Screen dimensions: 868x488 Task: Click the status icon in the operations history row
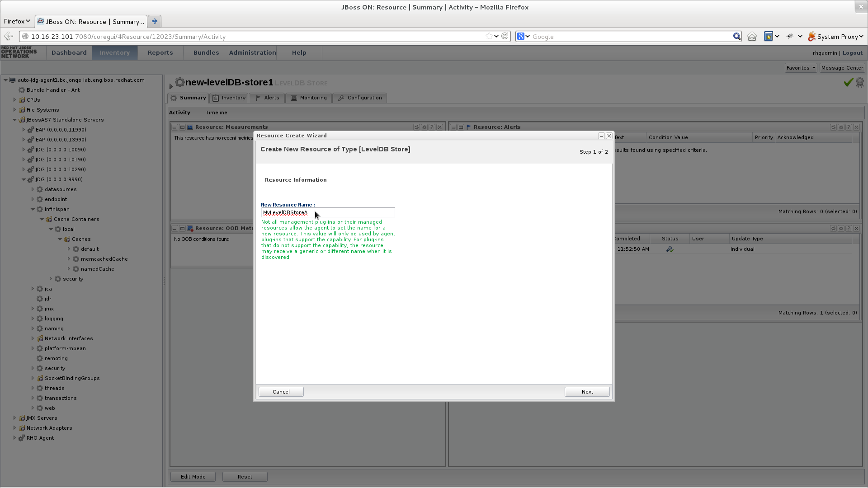pyautogui.click(x=670, y=249)
